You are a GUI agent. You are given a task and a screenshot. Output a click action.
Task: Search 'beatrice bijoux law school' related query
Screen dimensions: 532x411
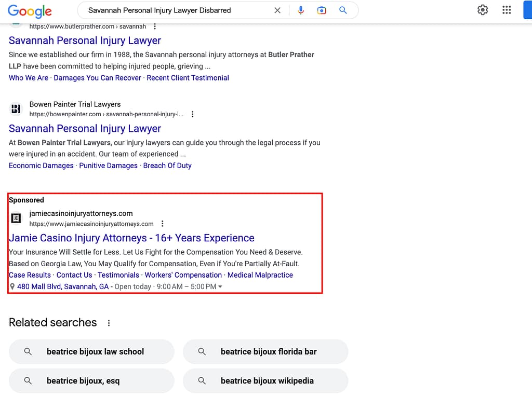(x=91, y=352)
